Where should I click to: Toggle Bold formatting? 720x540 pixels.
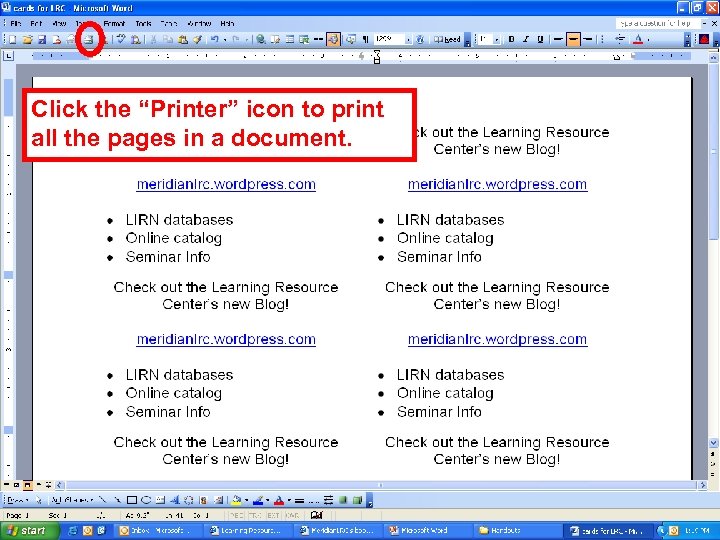(x=512, y=39)
